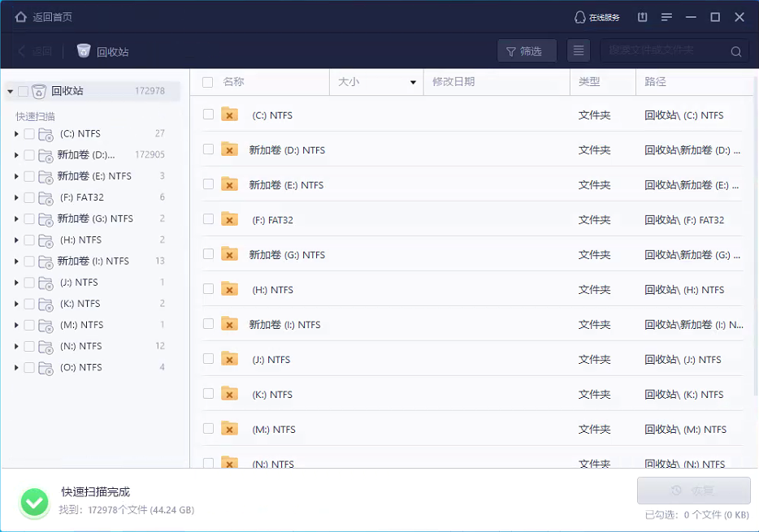Click the folder icon of (J:) NTFS in list

click(x=229, y=358)
